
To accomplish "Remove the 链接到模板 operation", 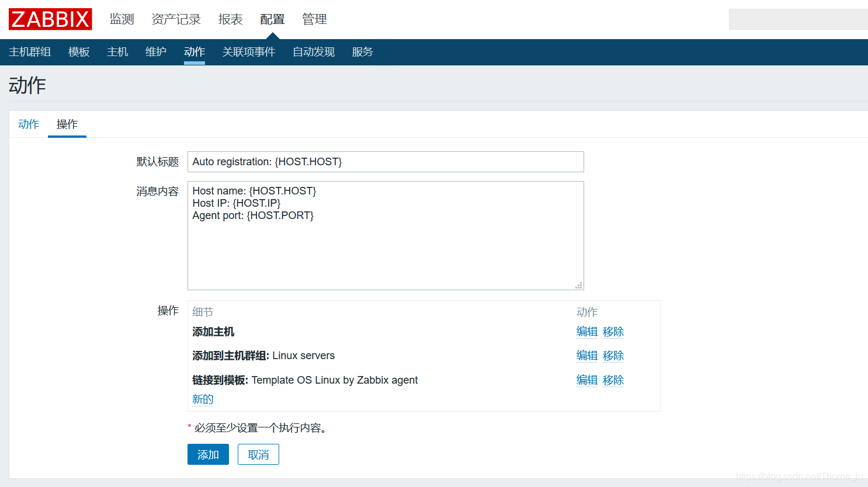I will click(613, 380).
